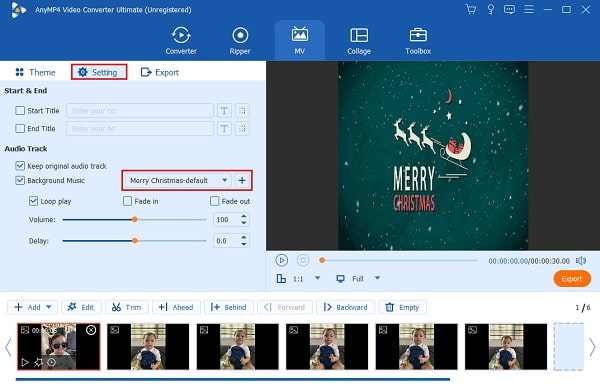Expand the Merry Christmas-default music dropdown
Viewport: 600px width, 388px height.
click(225, 180)
